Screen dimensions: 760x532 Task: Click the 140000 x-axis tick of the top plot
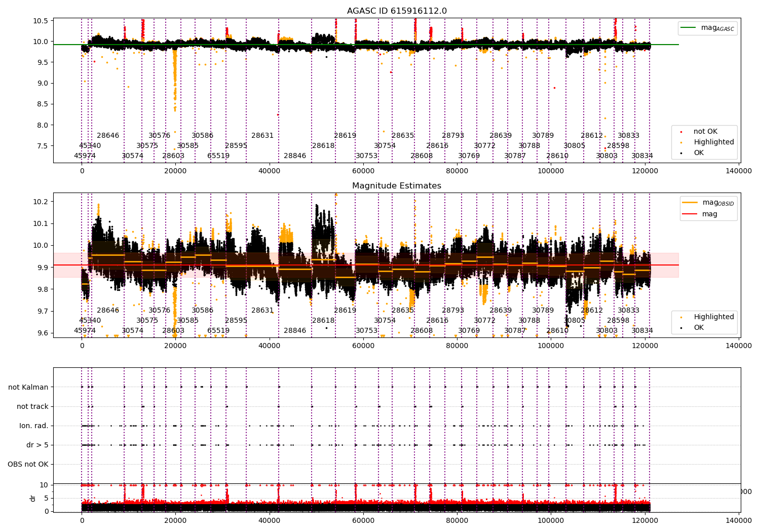[739, 171]
